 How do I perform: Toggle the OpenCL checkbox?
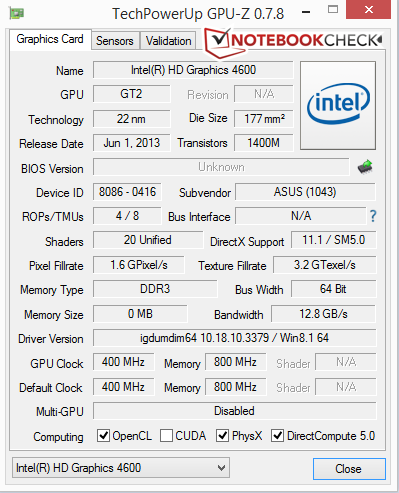pyautogui.click(x=103, y=436)
